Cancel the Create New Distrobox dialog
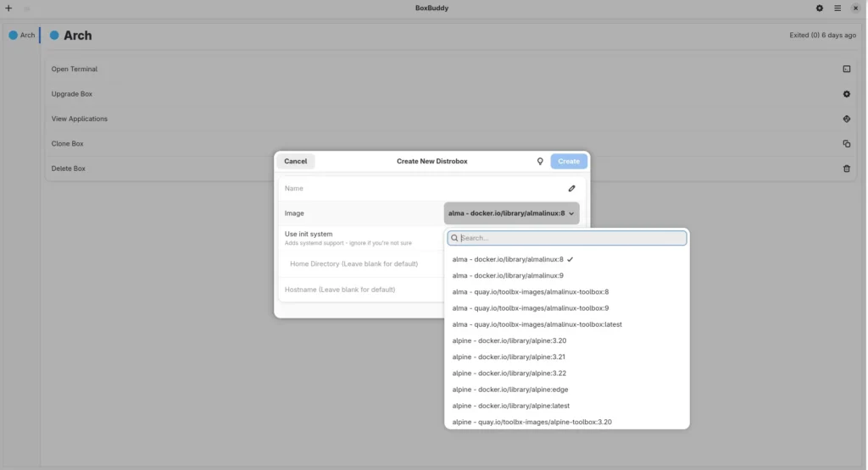The height and width of the screenshot is (470, 868). pyautogui.click(x=296, y=162)
